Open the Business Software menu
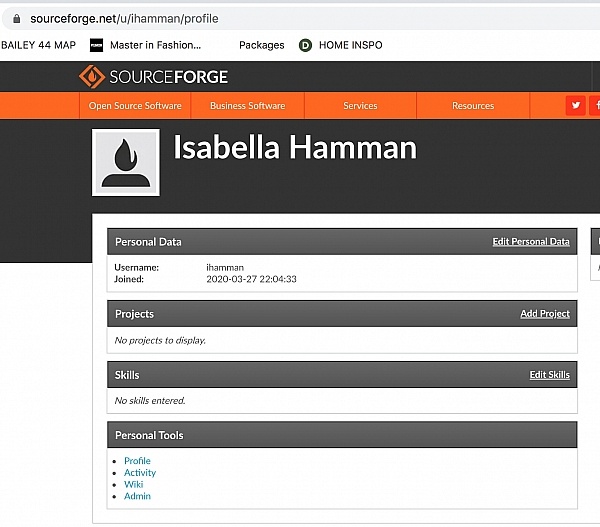This screenshot has width=600, height=527. 248,106
